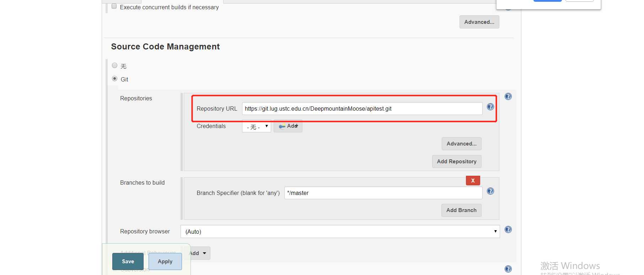The width and height of the screenshot is (644, 275).
Task: Click the top Advanced... button
Action: (479, 22)
